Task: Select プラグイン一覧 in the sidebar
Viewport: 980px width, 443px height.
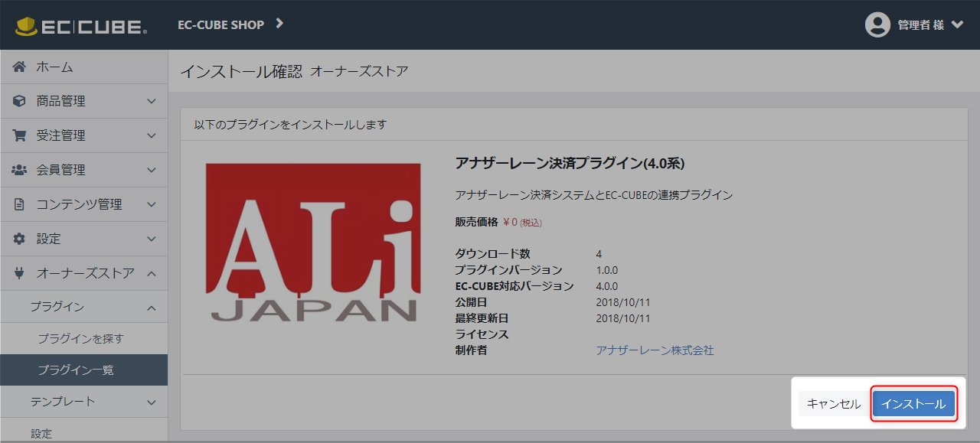Action: click(84, 370)
